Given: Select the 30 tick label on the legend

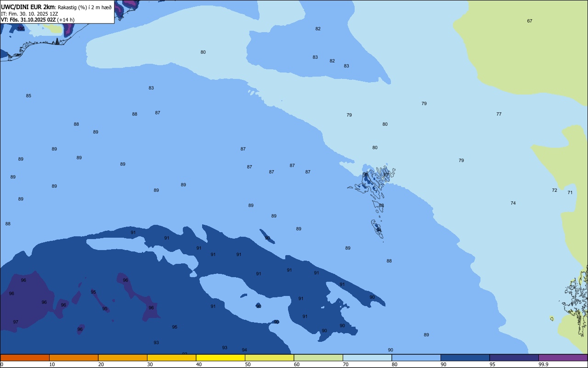Looking at the screenshot, I should click(x=150, y=364).
